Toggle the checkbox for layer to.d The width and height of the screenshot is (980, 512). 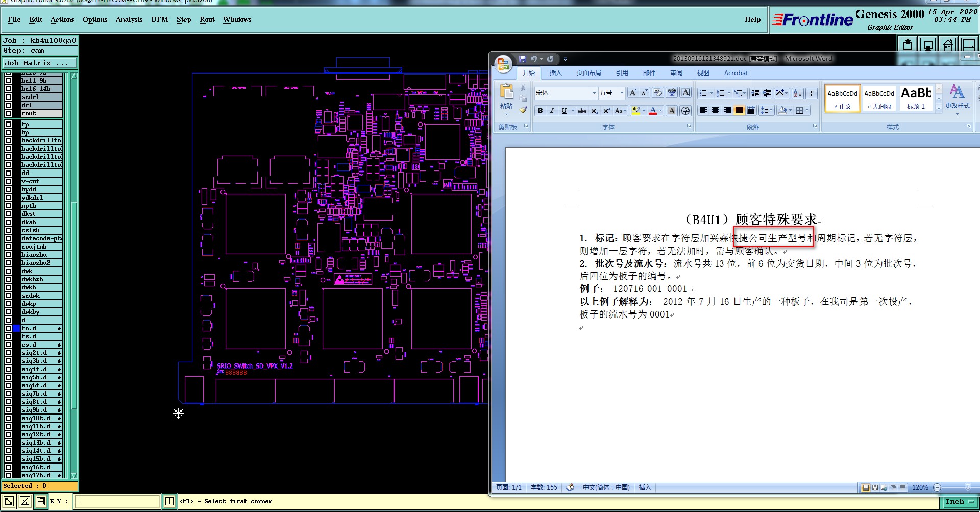(x=8, y=328)
